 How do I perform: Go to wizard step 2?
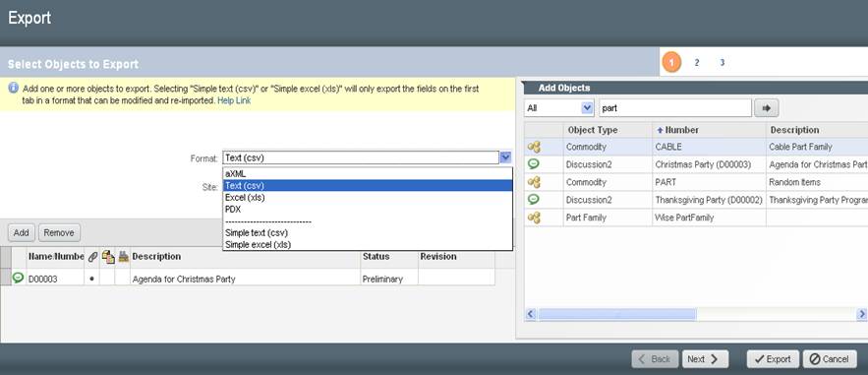click(x=696, y=63)
